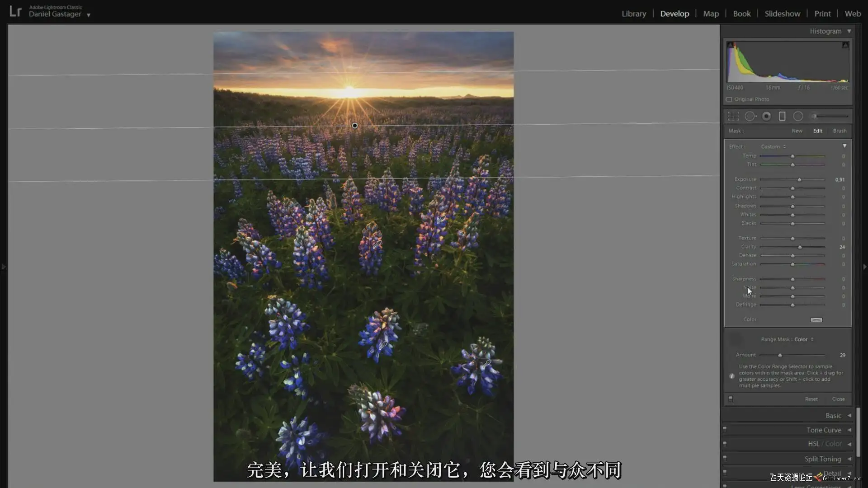
Task: Select the Spot Removal tool
Action: pyautogui.click(x=750, y=117)
